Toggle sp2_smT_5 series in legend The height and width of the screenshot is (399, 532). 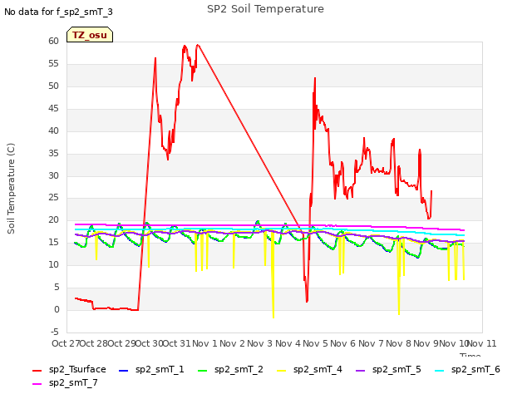click(388, 369)
